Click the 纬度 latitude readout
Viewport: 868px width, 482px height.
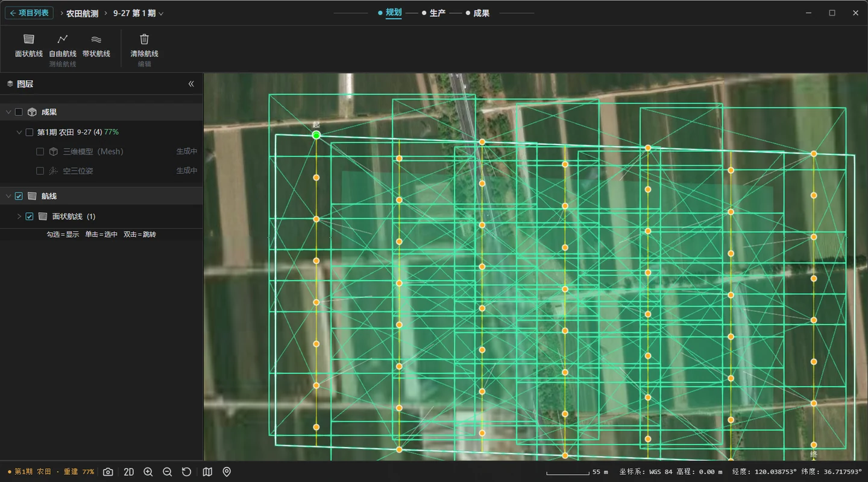pyautogui.click(x=832, y=472)
